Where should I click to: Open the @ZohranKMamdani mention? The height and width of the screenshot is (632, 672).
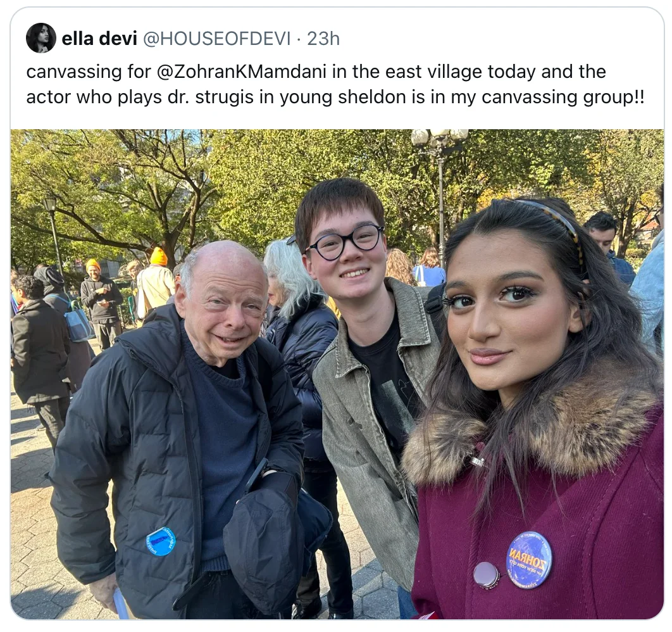pyautogui.click(x=242, y=72)
